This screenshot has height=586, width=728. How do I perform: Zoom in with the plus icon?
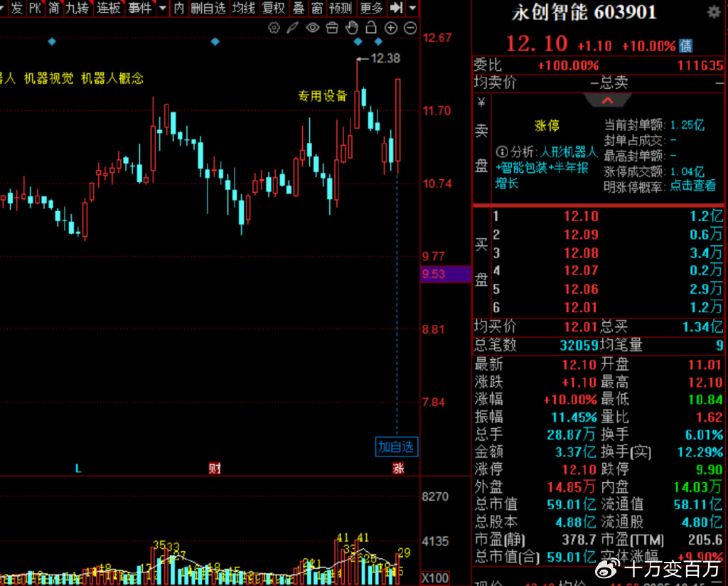[390, 28]
